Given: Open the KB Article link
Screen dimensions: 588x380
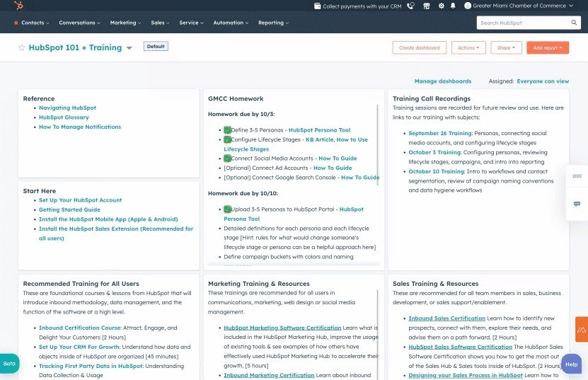Looking at the screenshot, I should (x=319, y=139).
